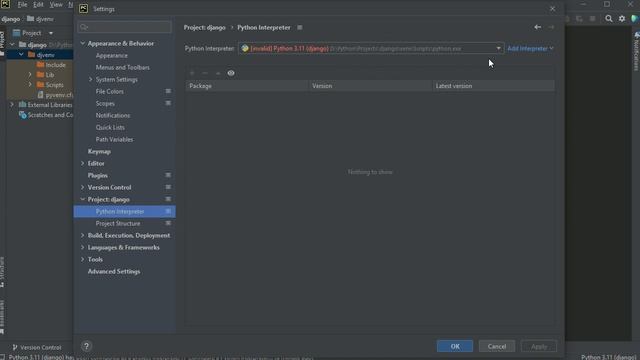Screen dimensions: 640x360
Task: Open Advanced Settings
Action: [x=114, y=271]
